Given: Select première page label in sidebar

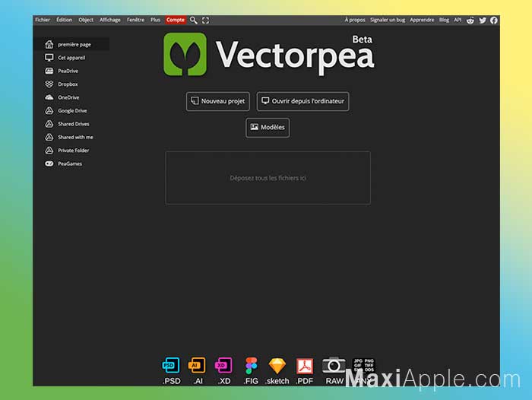Looking at the screenshot, I should coord(74,44).
